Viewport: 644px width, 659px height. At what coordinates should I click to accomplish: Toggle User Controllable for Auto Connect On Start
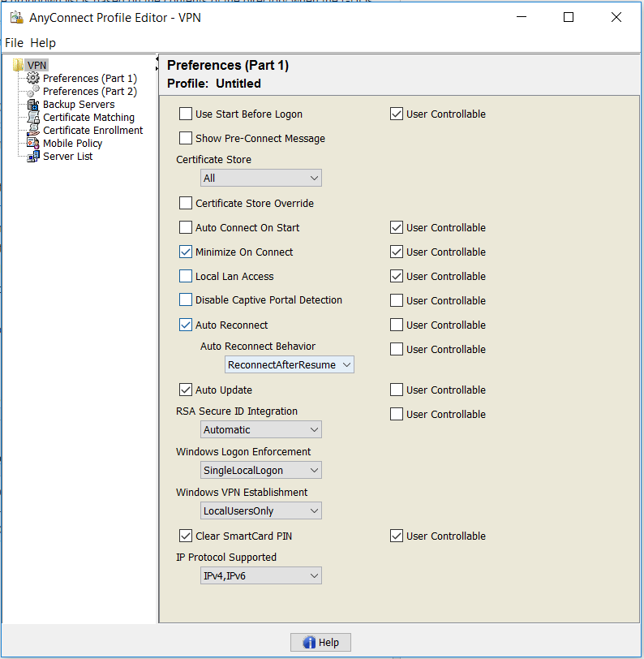[x=397, y=227]
